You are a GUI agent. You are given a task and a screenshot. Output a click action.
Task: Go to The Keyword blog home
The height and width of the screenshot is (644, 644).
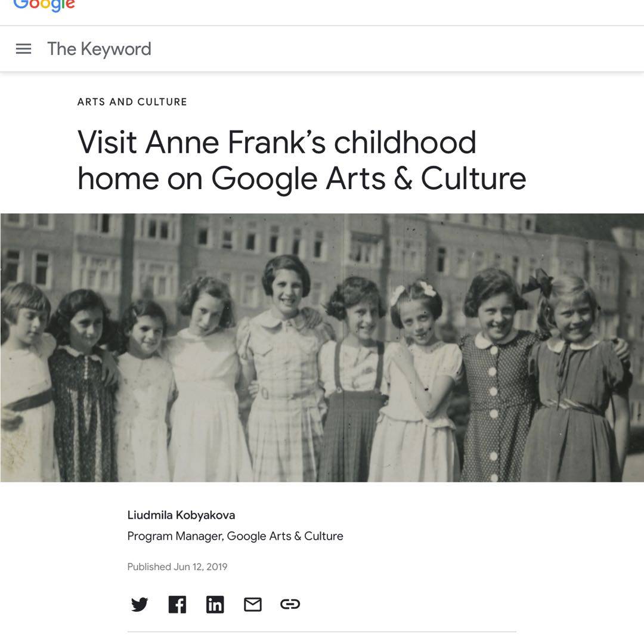coord(99,49)
